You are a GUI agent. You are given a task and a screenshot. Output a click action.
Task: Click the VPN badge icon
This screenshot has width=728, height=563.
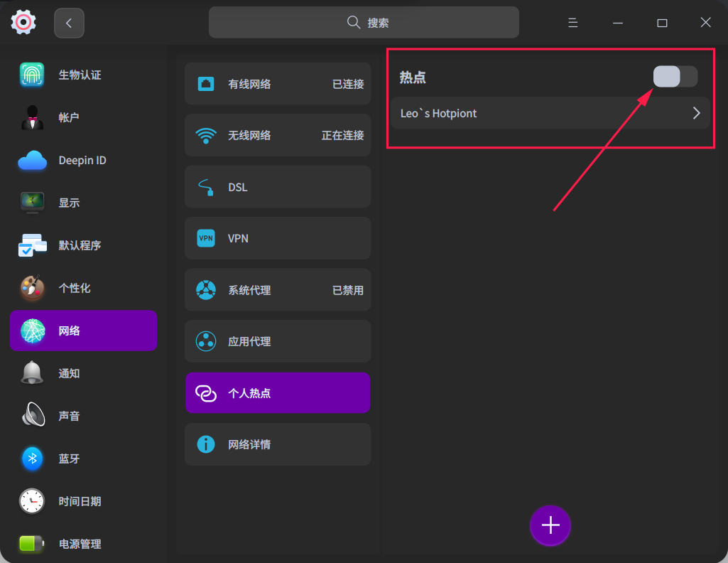(206, 238)
